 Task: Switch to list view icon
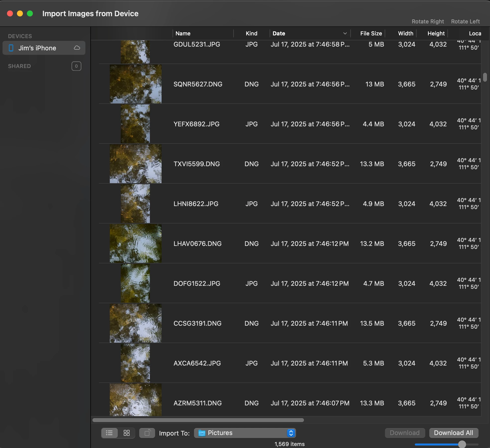pos(109,433)
